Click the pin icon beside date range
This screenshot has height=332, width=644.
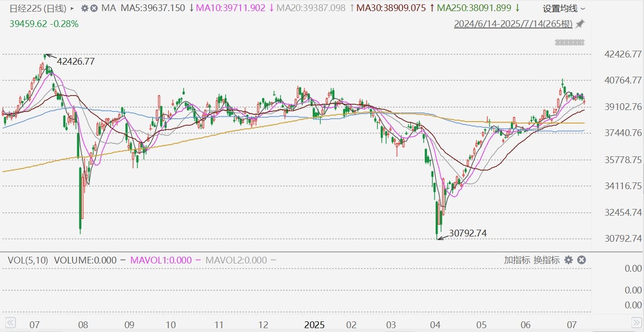(580, 24)
